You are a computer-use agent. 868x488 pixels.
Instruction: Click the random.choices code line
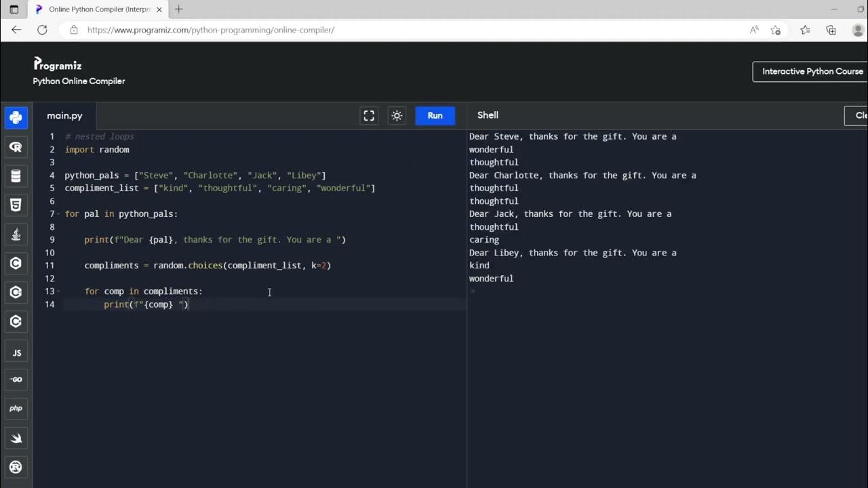point(208,266)
